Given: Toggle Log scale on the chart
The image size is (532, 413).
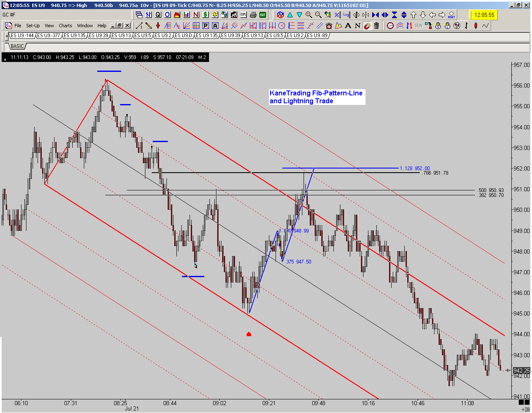Looking at the screenshot, I should tap(347, 15).
